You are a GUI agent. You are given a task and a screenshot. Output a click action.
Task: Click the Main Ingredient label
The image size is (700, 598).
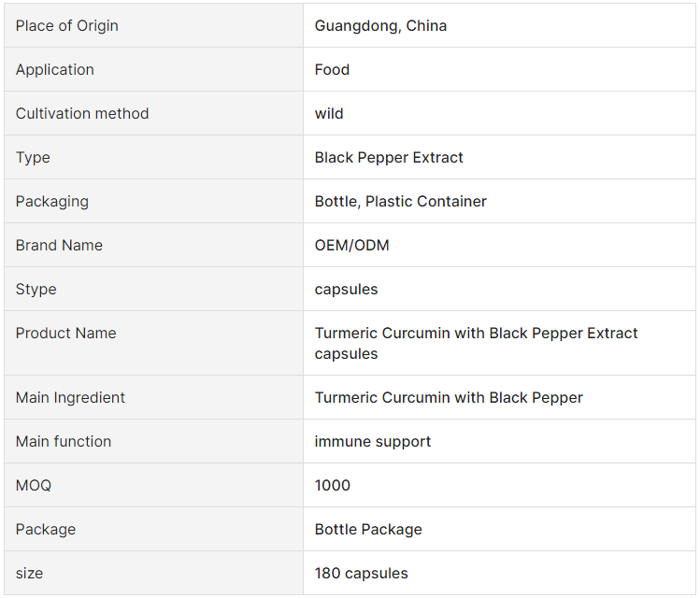(x=70, y=398)
